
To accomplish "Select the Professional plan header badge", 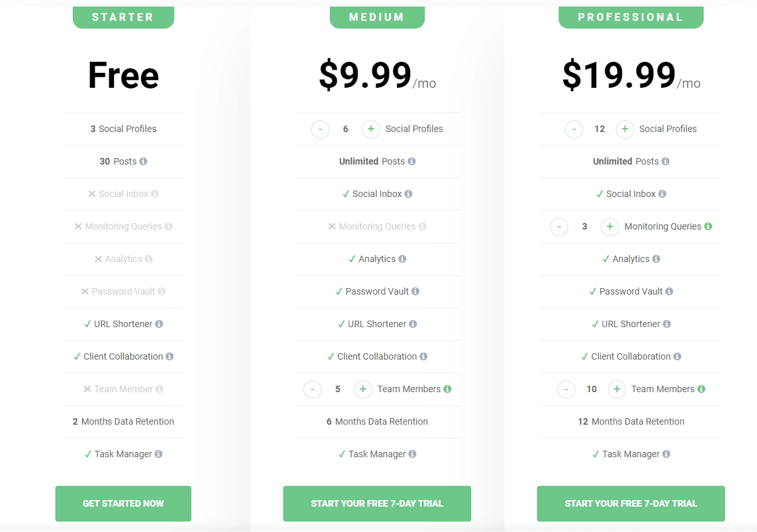I will [x=631, y=18].
